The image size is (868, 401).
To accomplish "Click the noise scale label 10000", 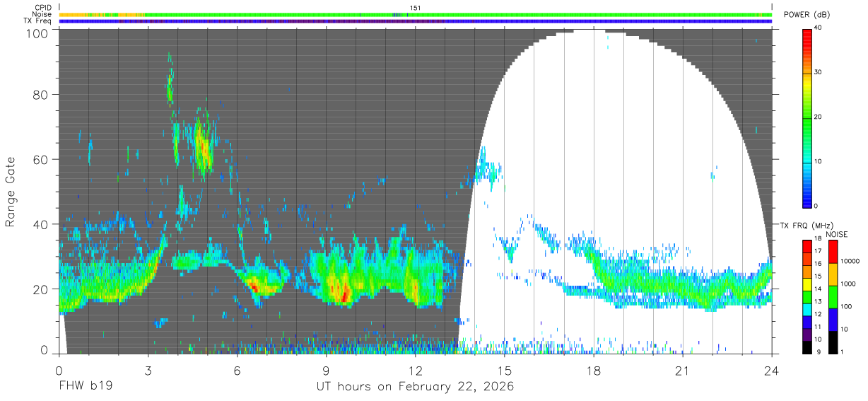I will 850,262.
